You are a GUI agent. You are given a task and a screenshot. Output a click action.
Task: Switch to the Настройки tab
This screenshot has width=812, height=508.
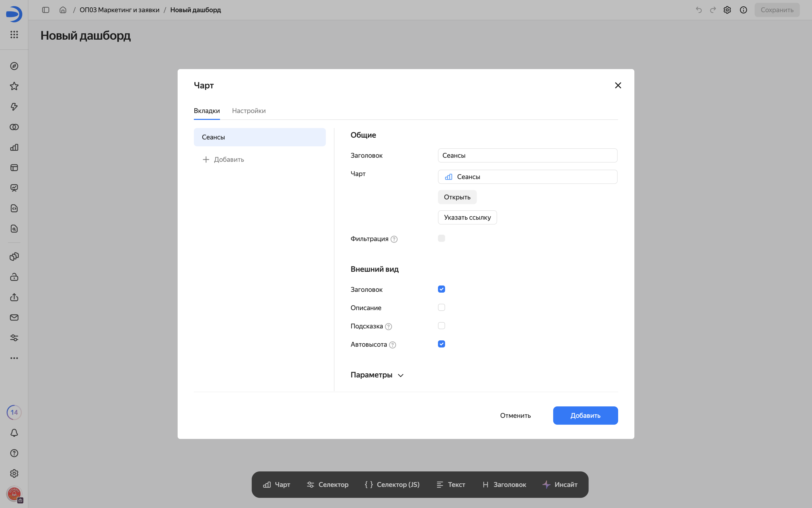[249, 111]
